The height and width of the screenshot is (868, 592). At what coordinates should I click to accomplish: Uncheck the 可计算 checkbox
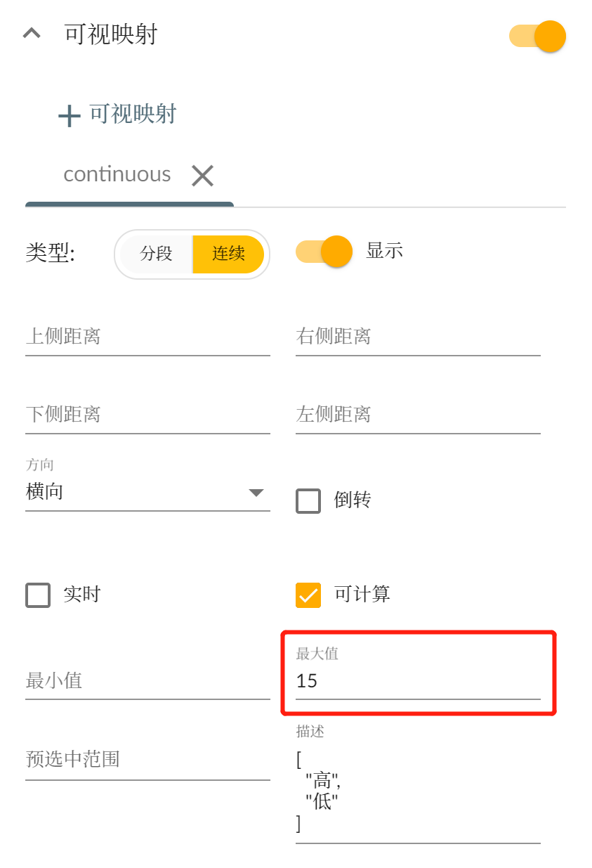(308, 595)
